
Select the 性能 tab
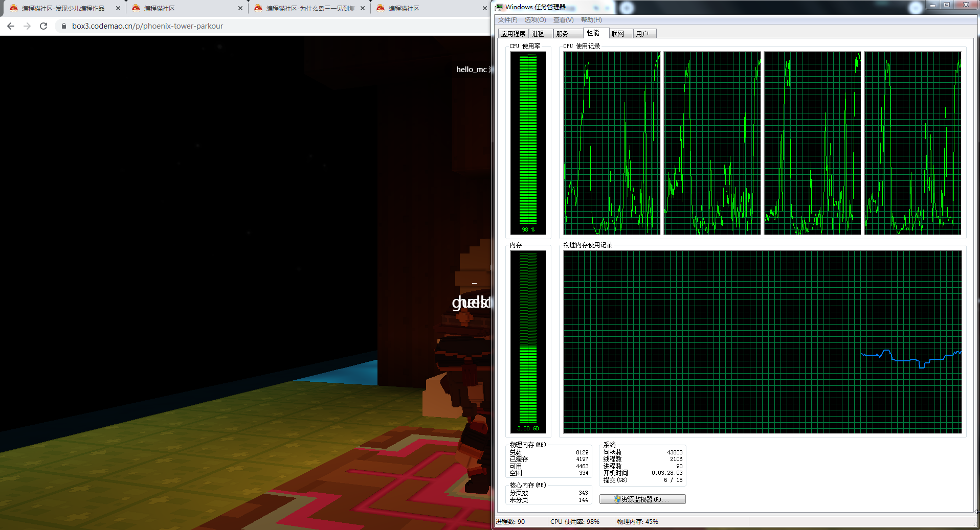click(596, 33)
